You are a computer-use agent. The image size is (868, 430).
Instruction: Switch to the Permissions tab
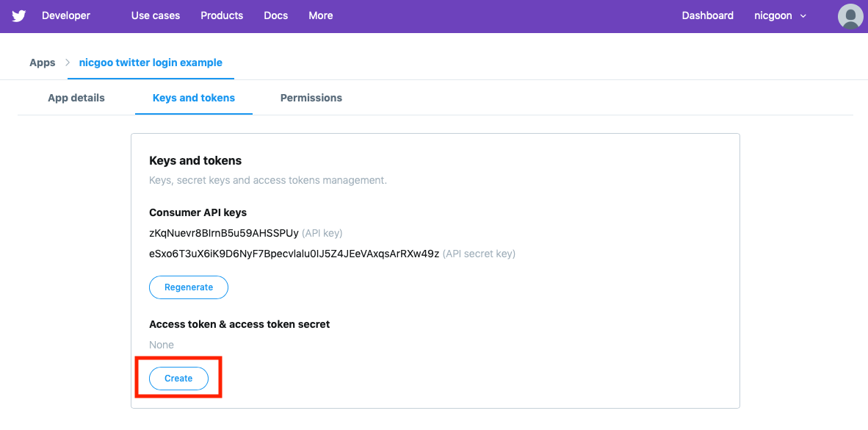pyautogui.click(x=311, y=98)
